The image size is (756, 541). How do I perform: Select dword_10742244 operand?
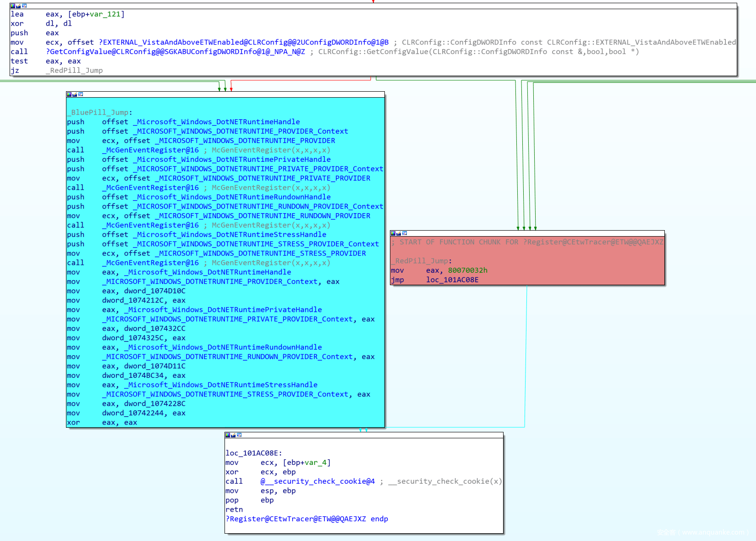(x=133, y=413)
